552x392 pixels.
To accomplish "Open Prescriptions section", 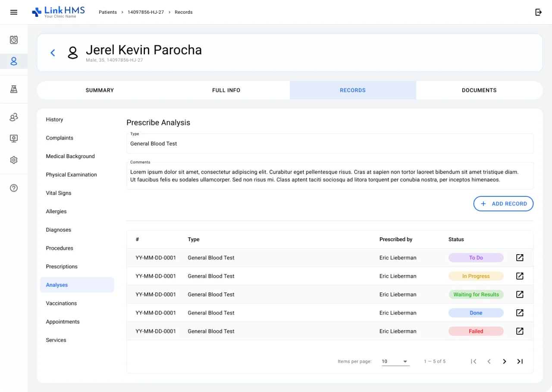I will [77, 267].
